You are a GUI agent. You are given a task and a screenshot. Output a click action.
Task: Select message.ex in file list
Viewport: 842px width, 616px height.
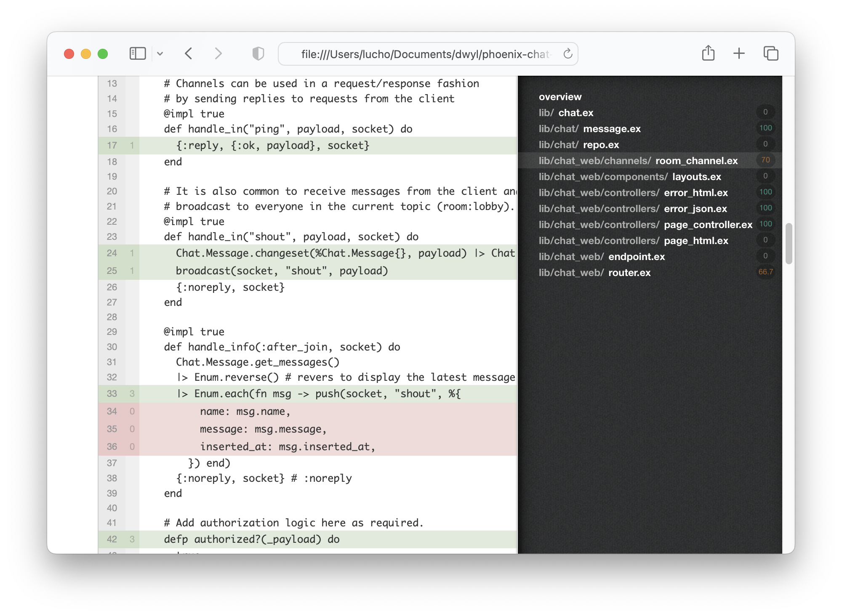tap(612, 129)
